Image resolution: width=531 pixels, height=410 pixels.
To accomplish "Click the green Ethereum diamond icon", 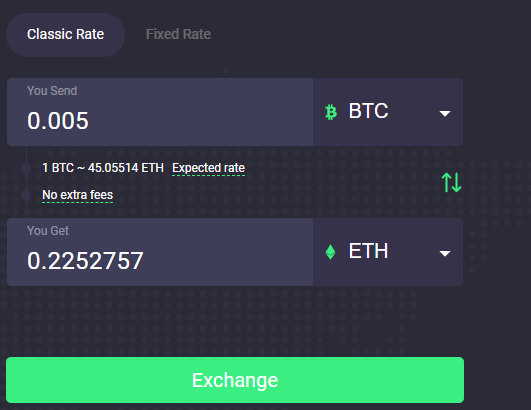I will [x=331, y=252].
